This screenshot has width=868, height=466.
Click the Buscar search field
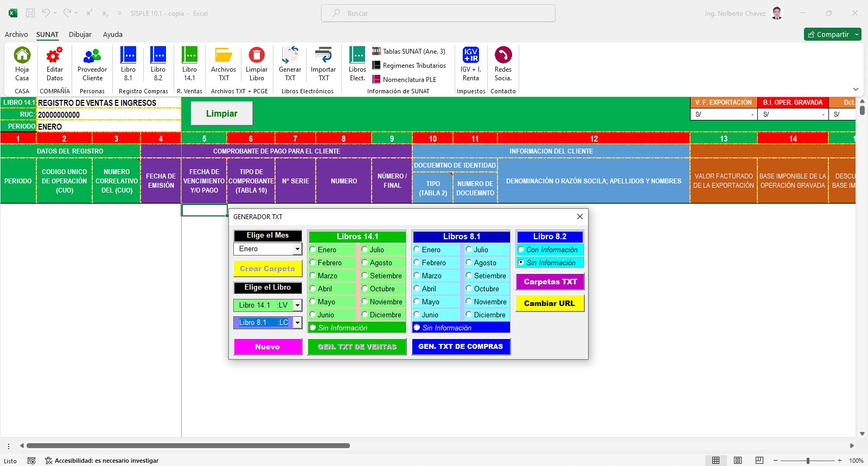[x=438, y=13]
